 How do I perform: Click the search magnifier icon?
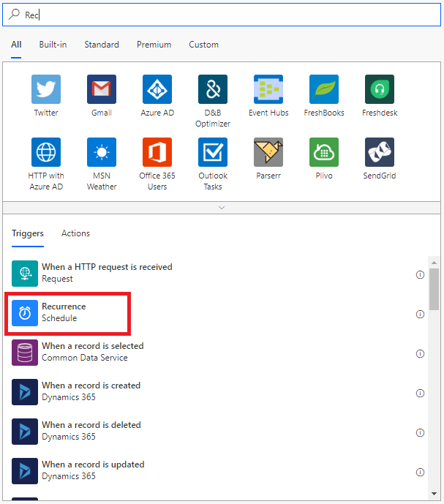[x=14, y=15]
